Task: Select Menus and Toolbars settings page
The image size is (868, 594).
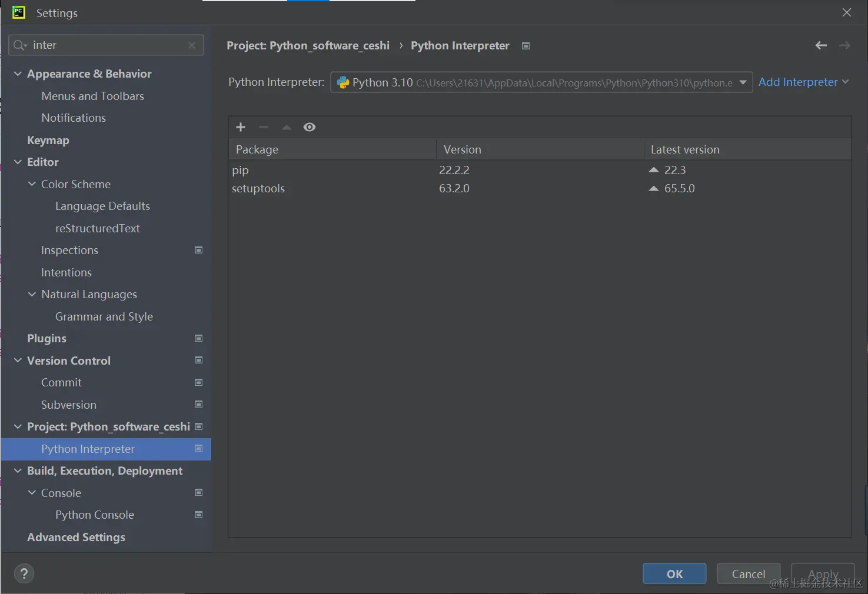Action: pos(92,96)
